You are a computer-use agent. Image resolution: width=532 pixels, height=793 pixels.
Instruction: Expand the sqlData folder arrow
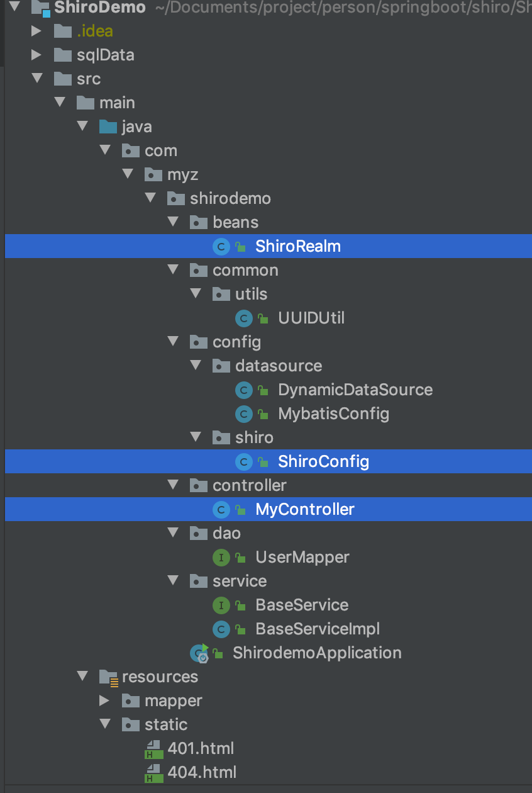click(36, 55)
